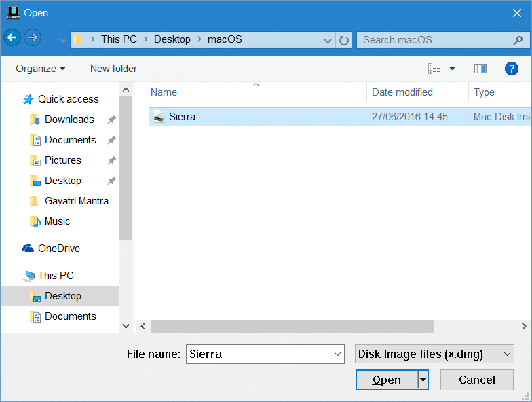Create a New folder
The height and width of the screenshot is (402, 532).
pos(114,69)
